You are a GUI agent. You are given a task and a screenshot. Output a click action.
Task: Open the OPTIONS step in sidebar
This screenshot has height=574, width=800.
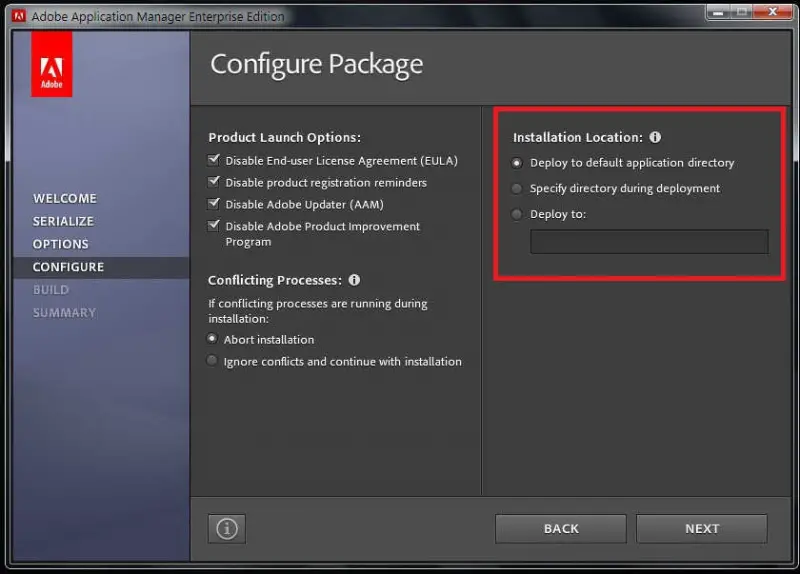61,244
